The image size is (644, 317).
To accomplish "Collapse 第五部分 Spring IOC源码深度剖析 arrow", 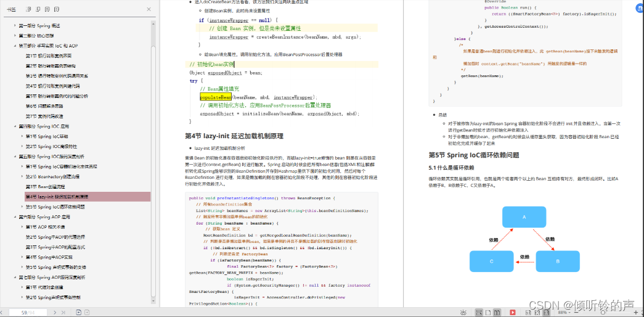I will pyautogui.click(x=15, y=156).
